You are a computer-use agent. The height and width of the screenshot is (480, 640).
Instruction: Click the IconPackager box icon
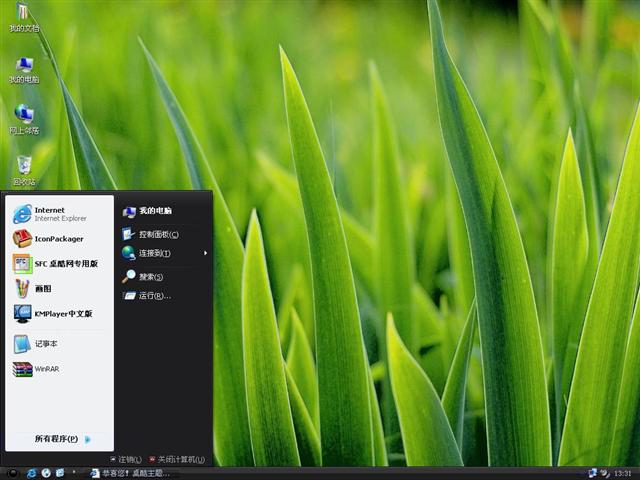22,239
